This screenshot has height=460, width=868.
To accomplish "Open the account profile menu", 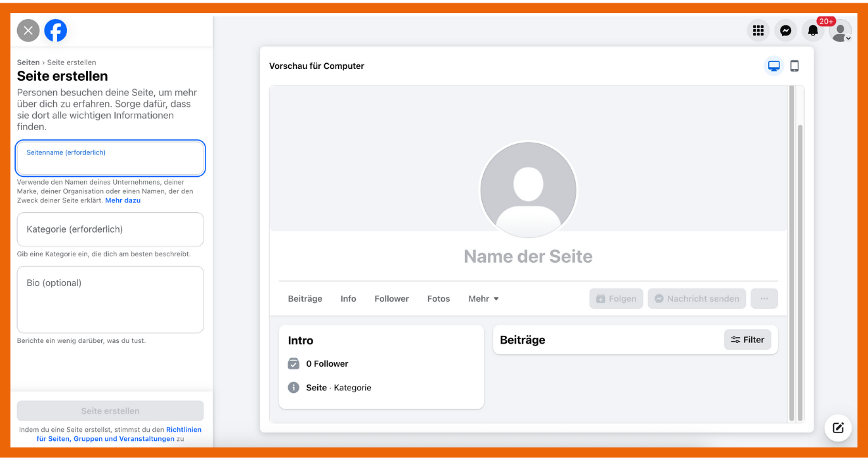I will [840, 30].
